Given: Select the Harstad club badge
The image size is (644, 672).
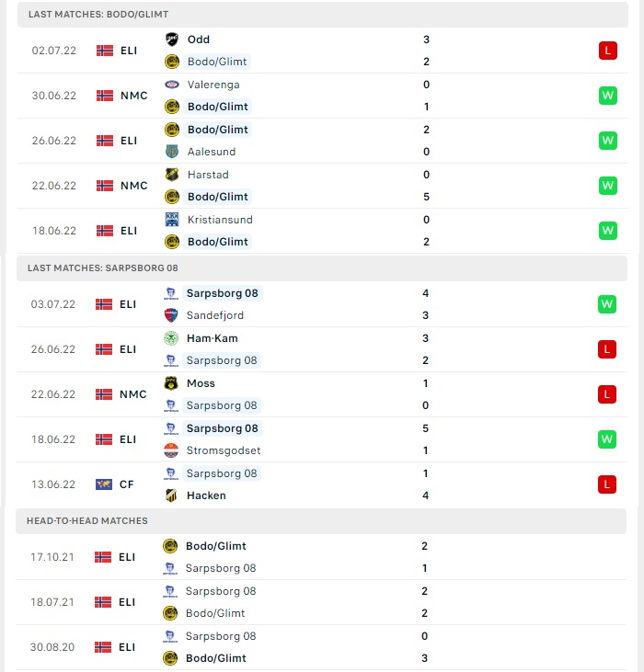Looking at the screenshot, I should pos(172,175).
